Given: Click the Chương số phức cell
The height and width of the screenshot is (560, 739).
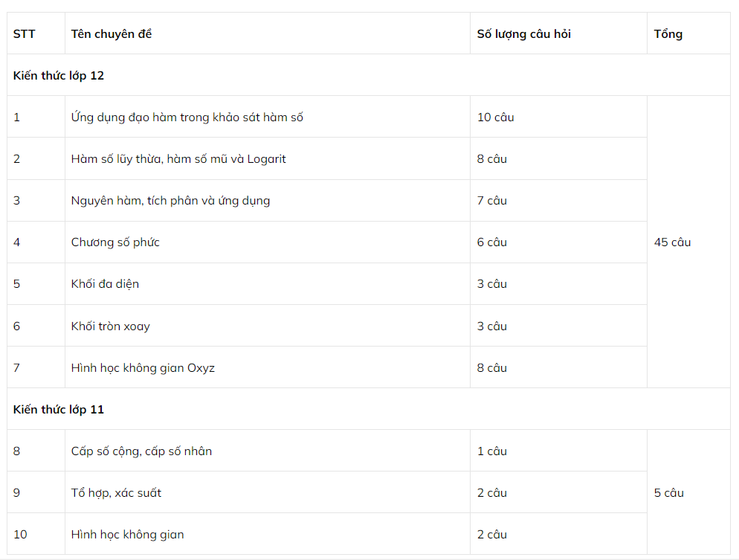Looking at the screenshot, I should [x=115, y=242].
